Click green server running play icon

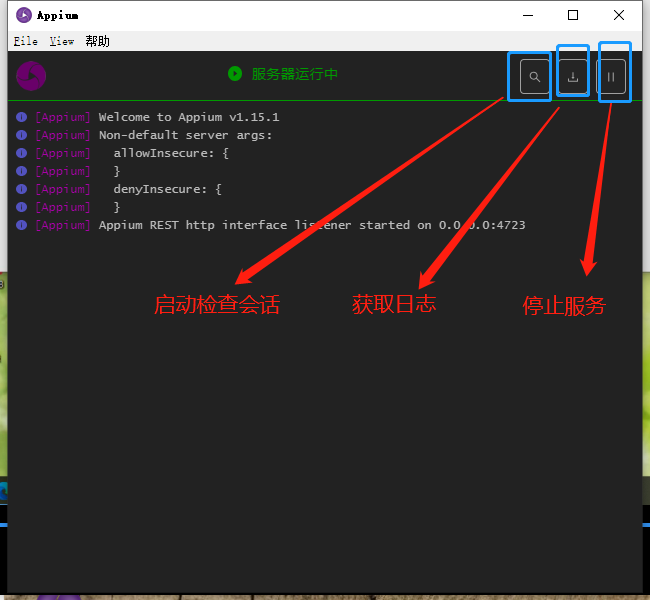point(235,74)
